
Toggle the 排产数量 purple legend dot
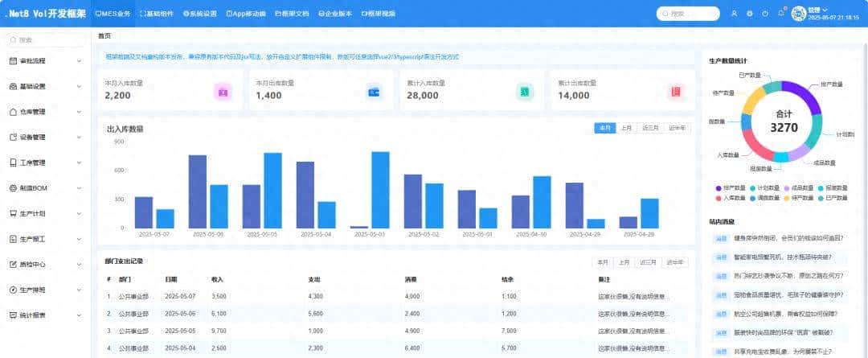click(719, 188)
